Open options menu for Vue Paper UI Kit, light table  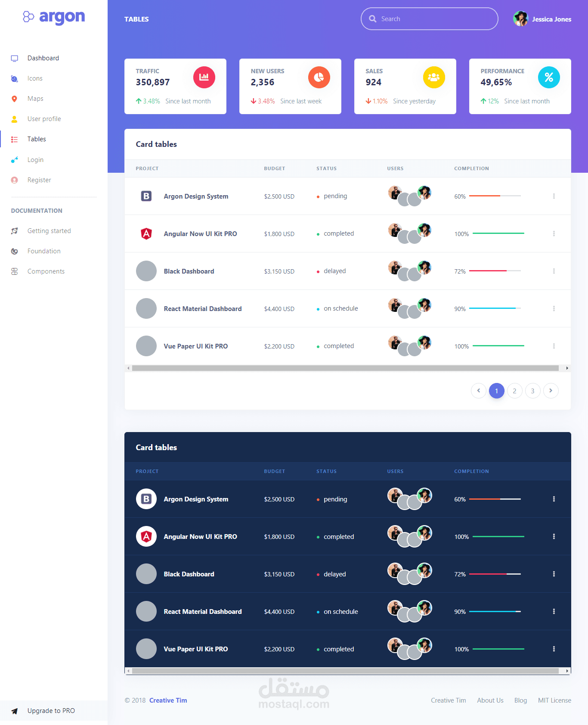(x=554, y=346)
